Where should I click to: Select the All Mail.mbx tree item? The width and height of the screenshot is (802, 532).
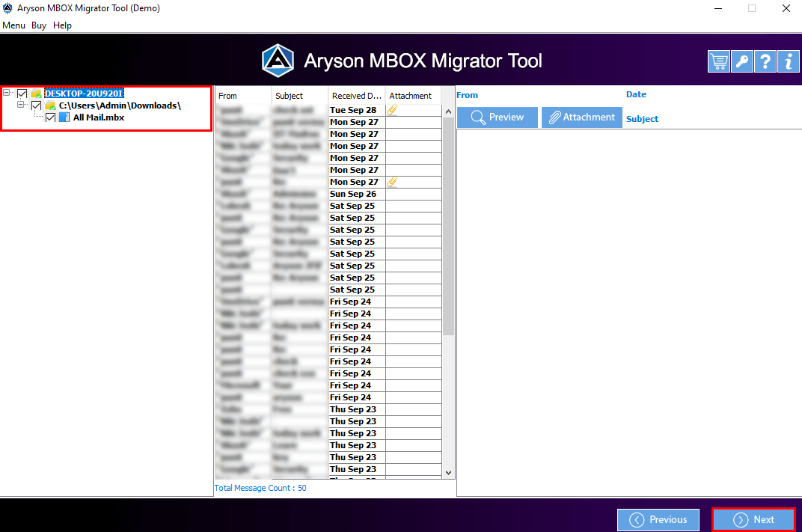pos(99,117)
